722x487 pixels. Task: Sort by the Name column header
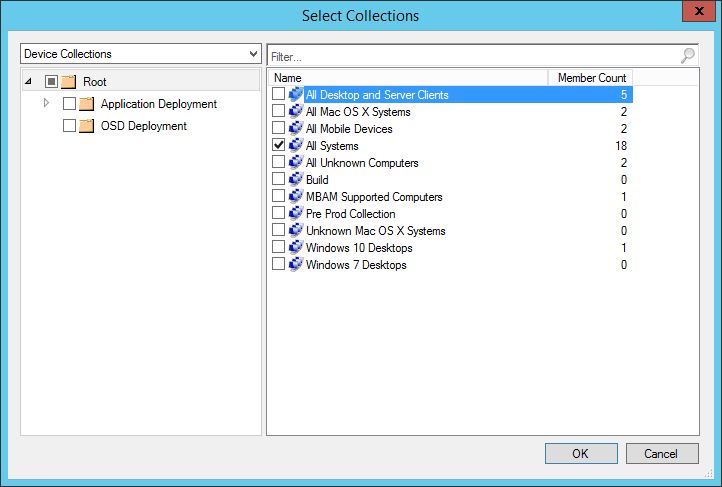click(x=408, y=78)
